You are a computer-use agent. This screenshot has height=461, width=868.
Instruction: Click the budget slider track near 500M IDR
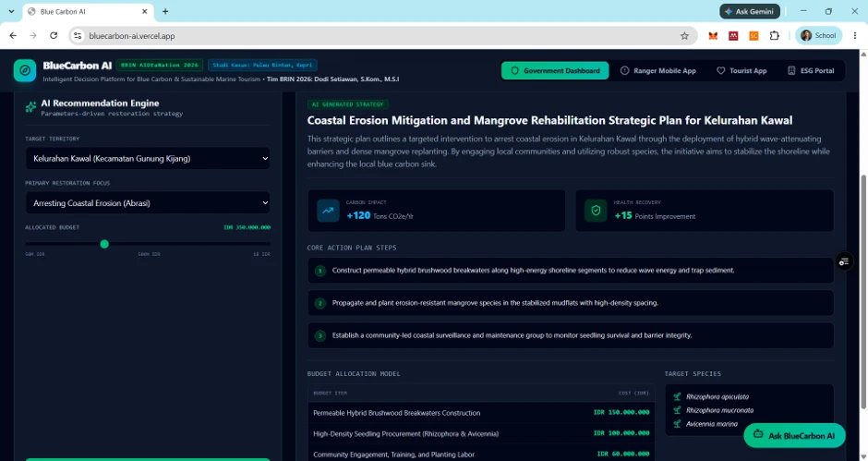click(149, 244)
